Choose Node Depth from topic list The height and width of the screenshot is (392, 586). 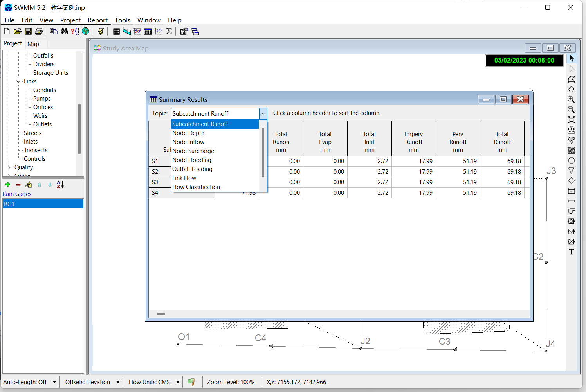pyautogui.click(x=215, y=133)
